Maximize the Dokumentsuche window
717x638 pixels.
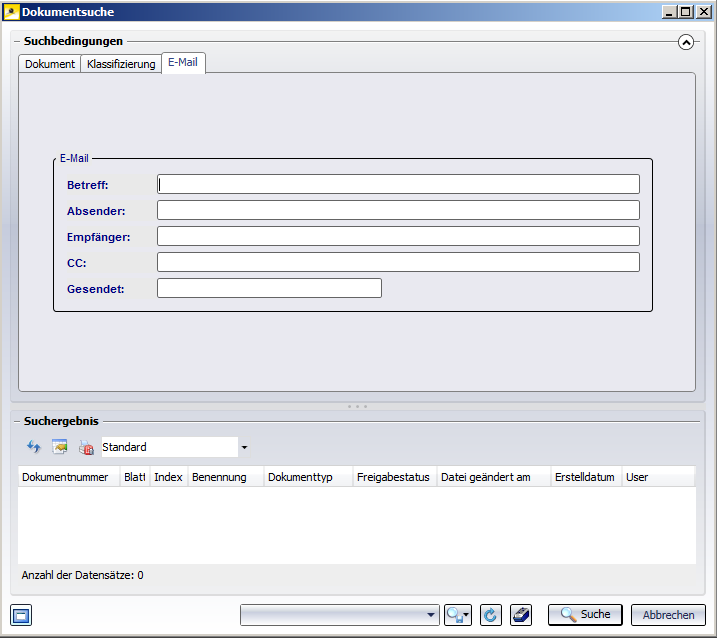(685, 12)
